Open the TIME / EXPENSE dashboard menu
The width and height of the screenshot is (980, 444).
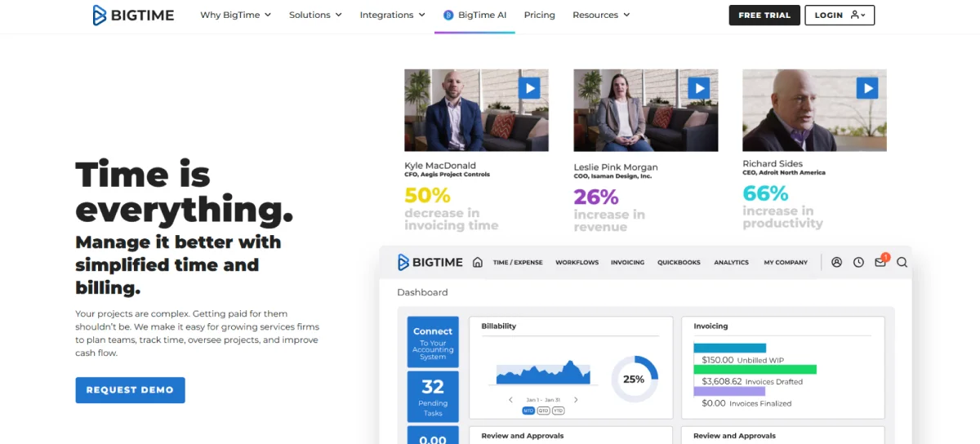tap(518, 263)
